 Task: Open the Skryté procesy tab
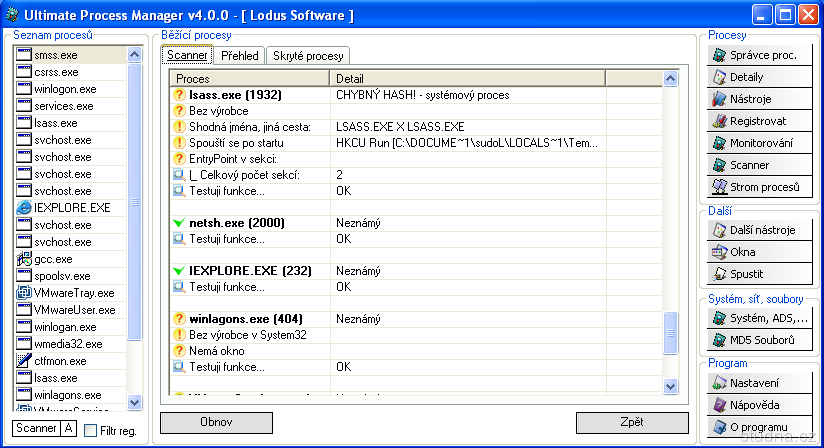pos(308,56)
